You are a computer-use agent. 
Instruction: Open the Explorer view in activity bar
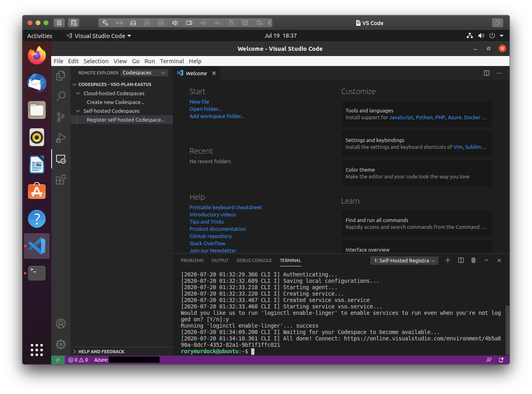(61, 76)
